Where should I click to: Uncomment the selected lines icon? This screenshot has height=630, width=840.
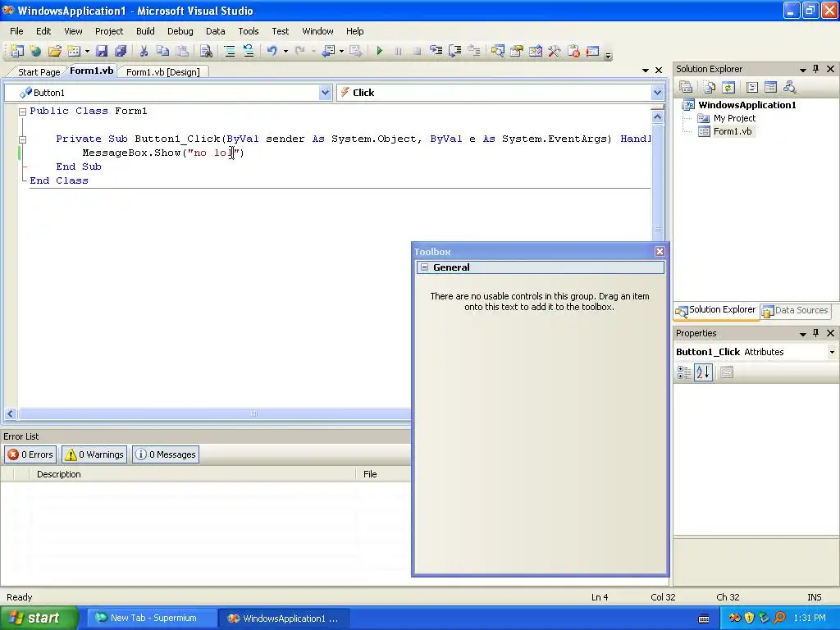tap(249, 51)
